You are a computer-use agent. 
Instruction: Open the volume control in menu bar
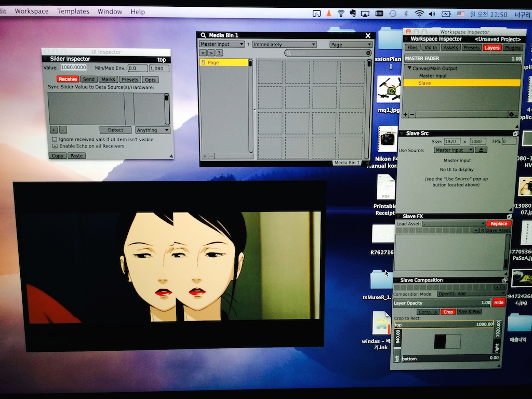click(x=432, y=14)
